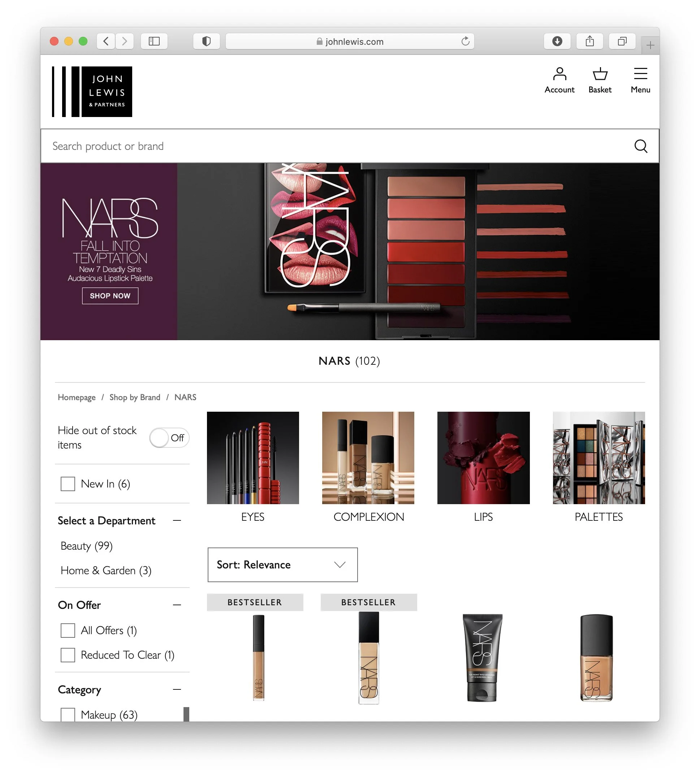Open the Sheer Glow foundation bottle product
This screenshot has height=775, width=700.
(596, 657)
